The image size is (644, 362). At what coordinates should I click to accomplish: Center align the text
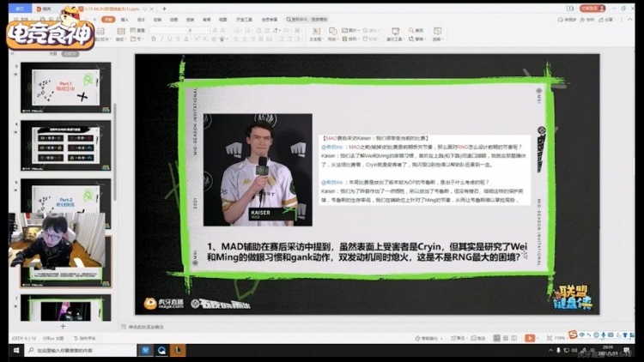click(245, 39)
